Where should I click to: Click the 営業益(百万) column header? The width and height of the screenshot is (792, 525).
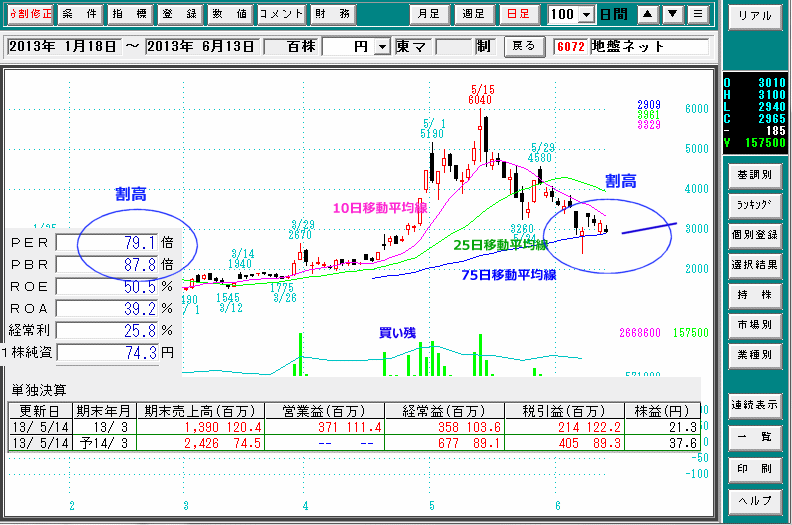point(324,411)
